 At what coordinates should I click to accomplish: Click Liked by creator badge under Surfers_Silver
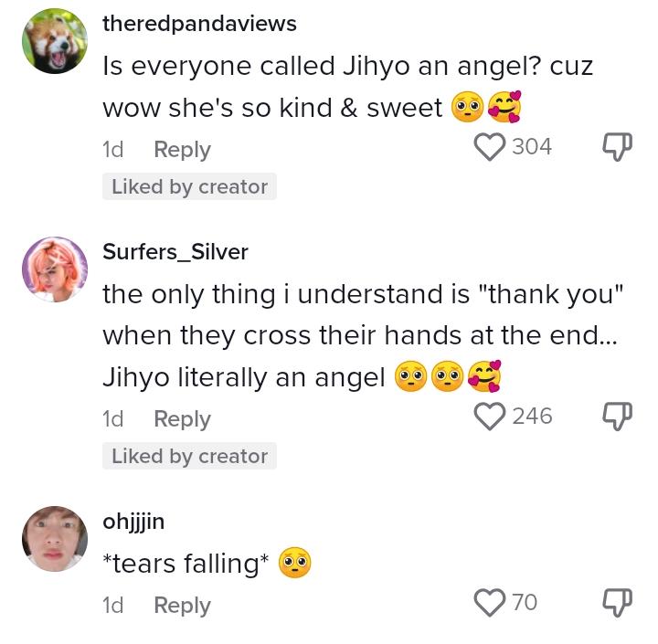pyautogui.click(x=189, y=456)
